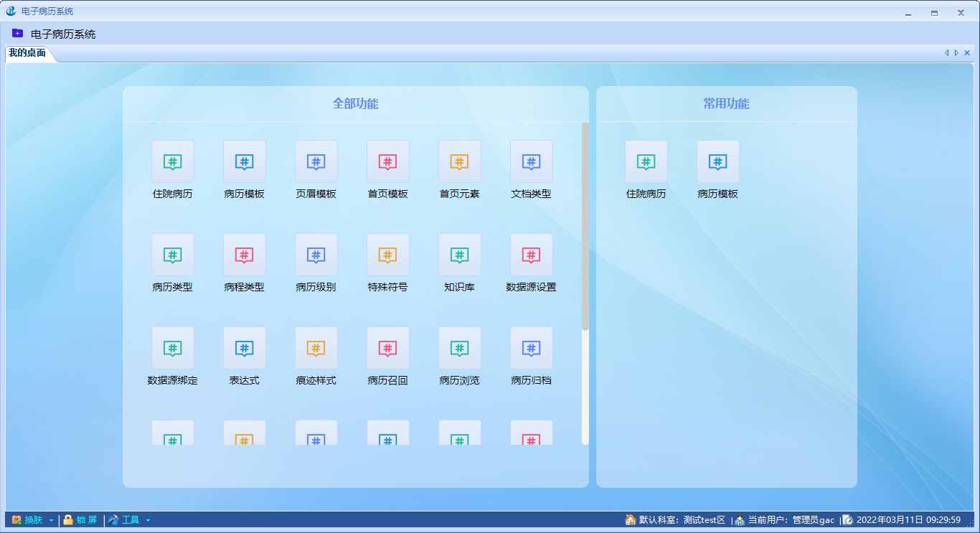Click the 电子病历系统 toolbar folder icon
980x533 pixels.
click(x=17, y=33)
